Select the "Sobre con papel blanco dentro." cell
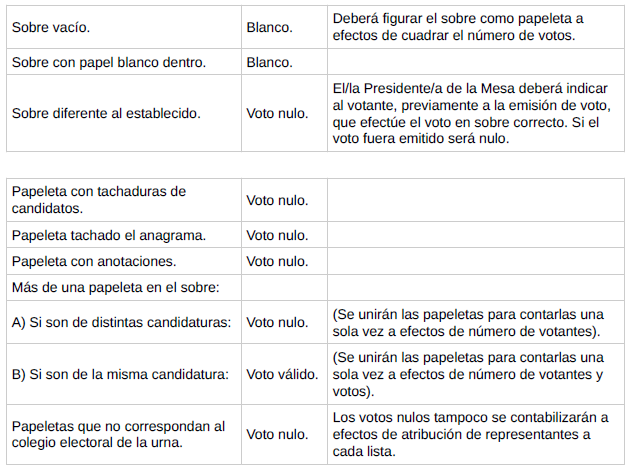 [x=108, y=62]
